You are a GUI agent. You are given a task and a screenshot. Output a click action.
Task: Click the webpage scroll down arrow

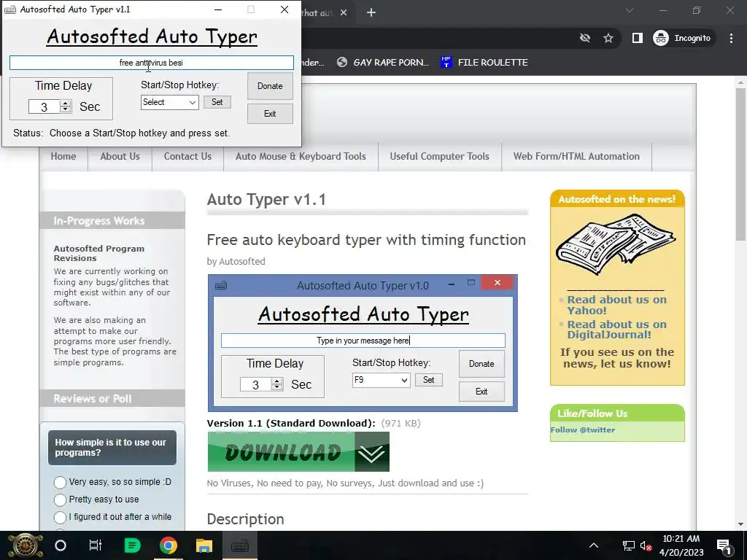coord(740,524)
